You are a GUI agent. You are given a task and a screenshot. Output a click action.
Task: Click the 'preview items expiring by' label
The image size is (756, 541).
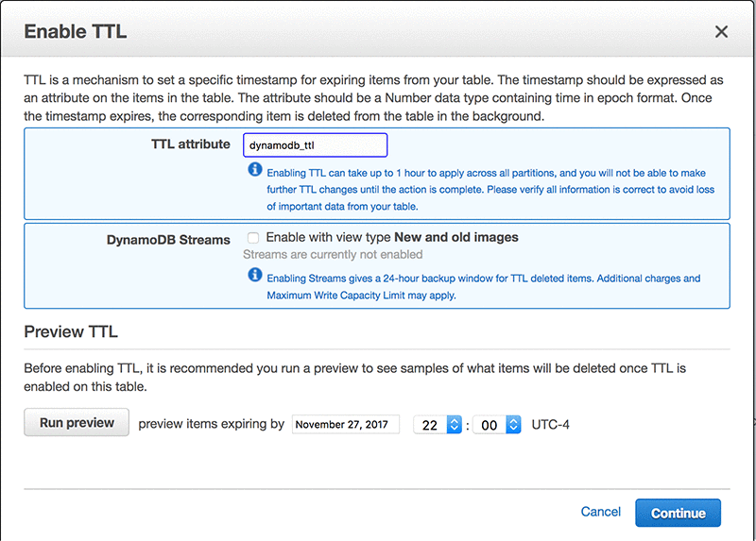point(211,424)
